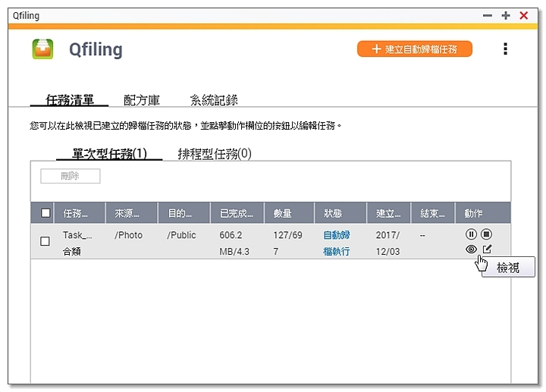This screenshot has width=546, height=392.
Task: Click the 狀態 status column header
Action: coord(340,213)
